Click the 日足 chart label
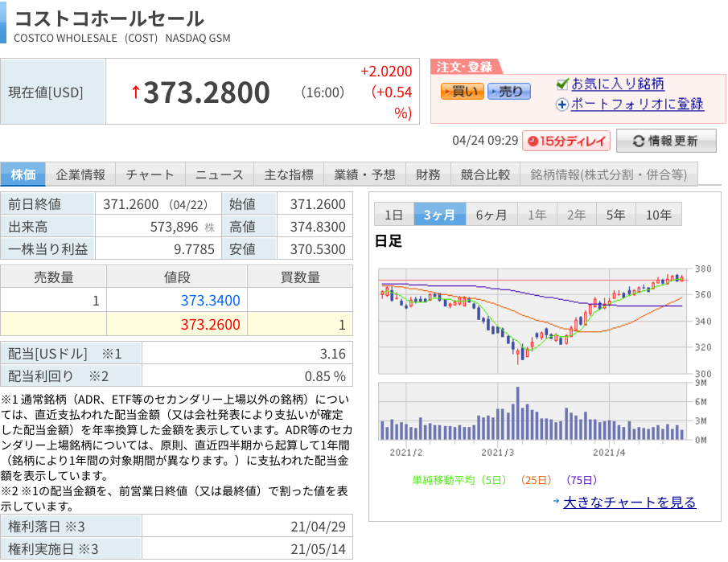The image size is (728, 562). coord(389,240)
